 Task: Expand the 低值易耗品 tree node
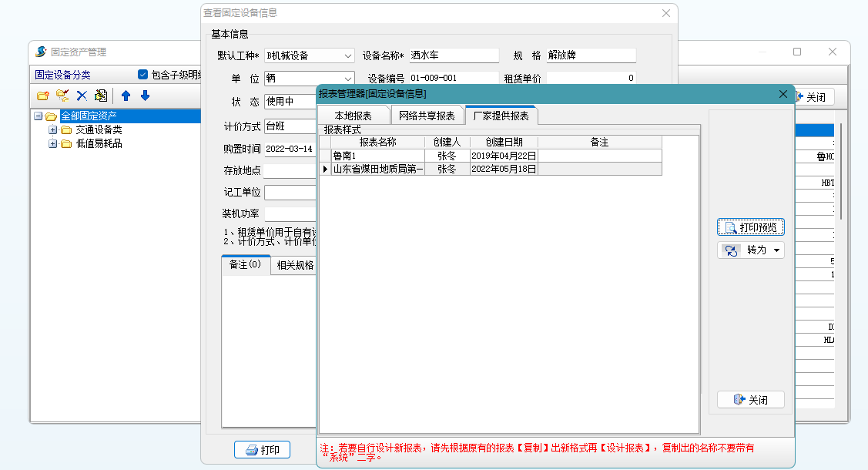(x=53, y=143)
